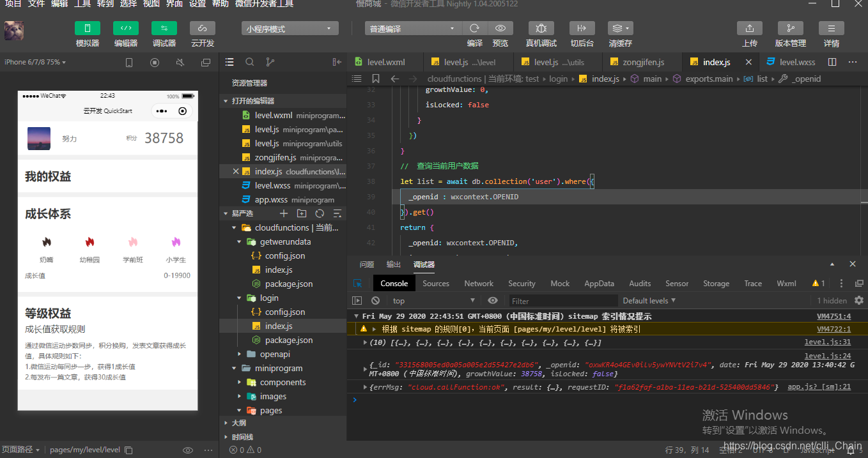
Task: Click the simulator record stop icon
Action: pyautogui.click(x=155, y=63)
